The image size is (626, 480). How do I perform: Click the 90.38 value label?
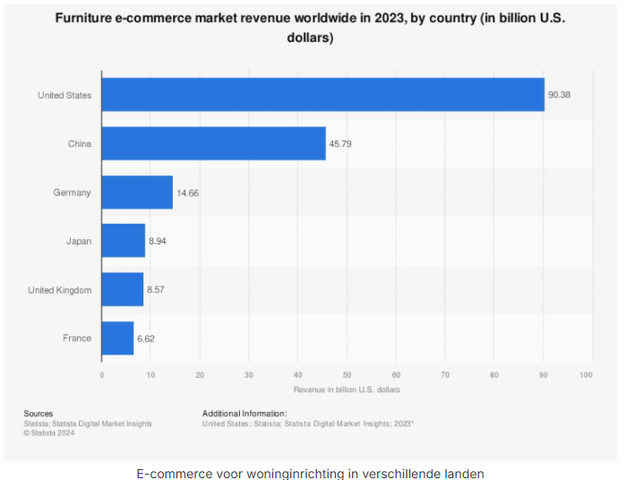tap(559, 95)
